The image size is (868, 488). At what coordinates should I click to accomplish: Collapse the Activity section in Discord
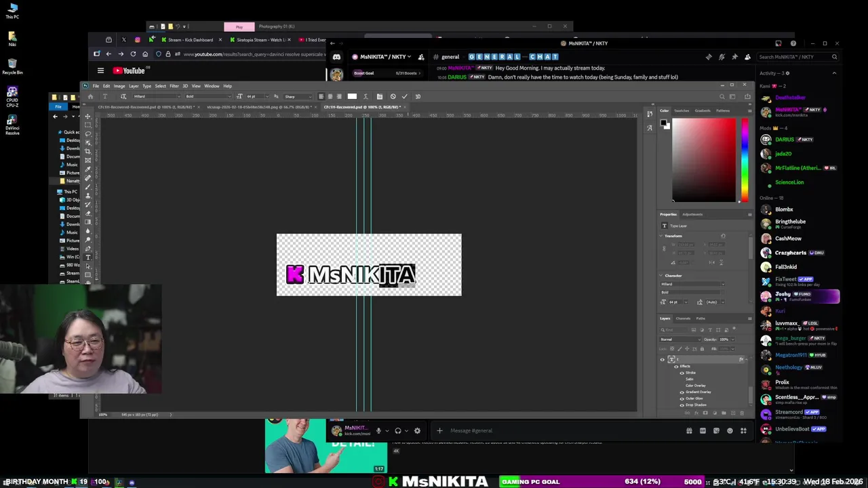click(x=834, y=73)
